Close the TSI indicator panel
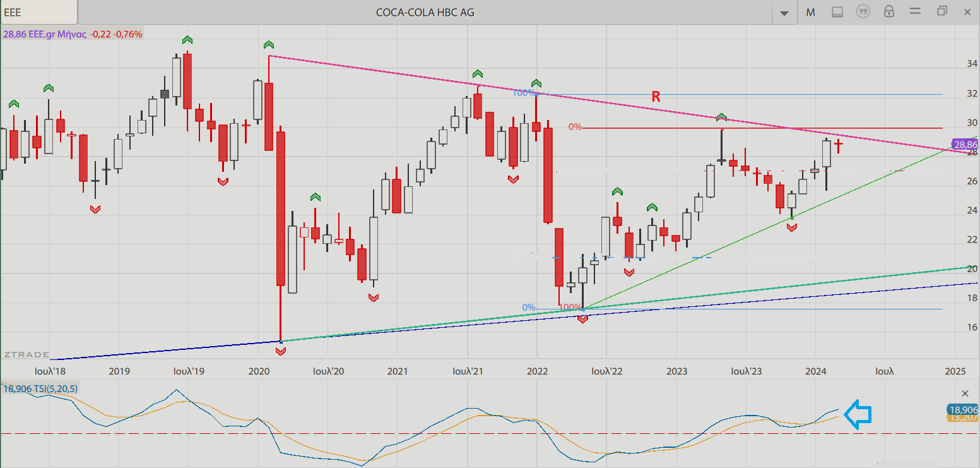This screenshot has width=980, height=468. coord(964,393)
